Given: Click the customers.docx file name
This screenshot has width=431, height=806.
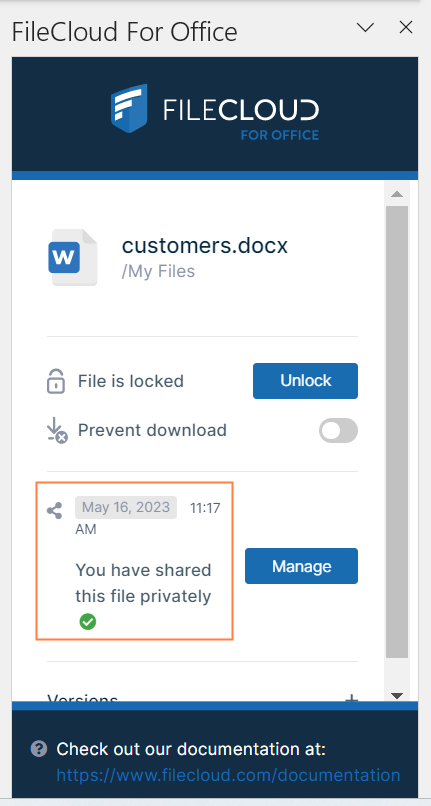Looking at the screenshot, I should 205,246.
